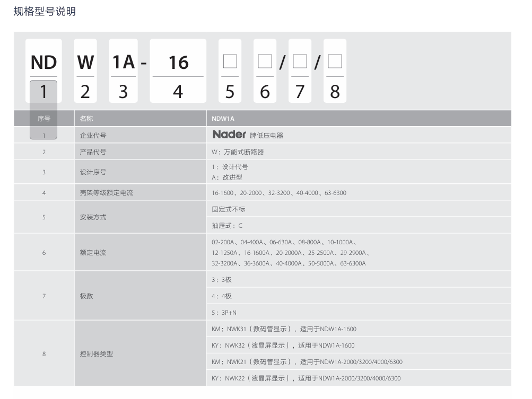Click the '32-3200A、36-3600A' line
The image size is (532, 399).
tap(289, 263)
